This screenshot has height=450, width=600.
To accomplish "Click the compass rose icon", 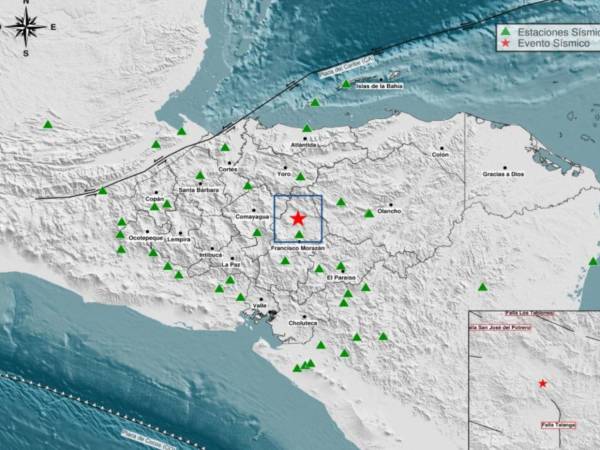I will click(26, 27).
